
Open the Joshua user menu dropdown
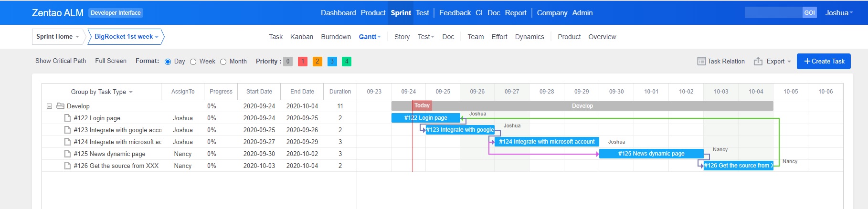[x=838, y=13]
